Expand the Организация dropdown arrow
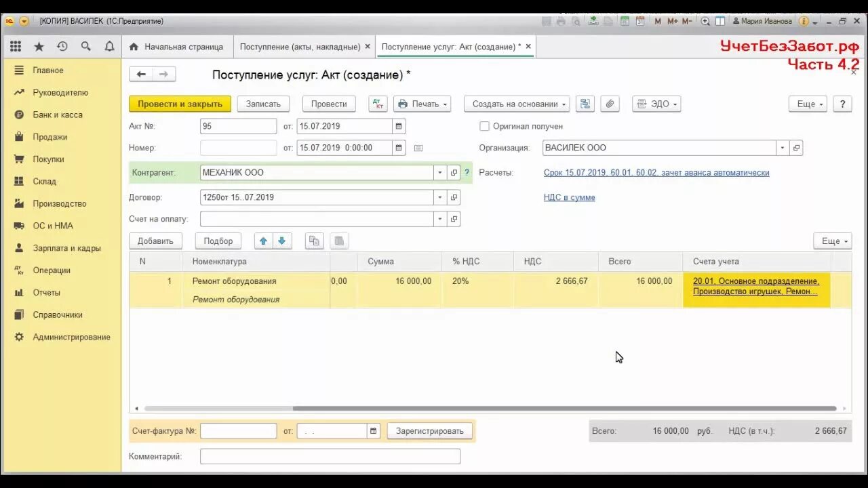 (783, 148)
